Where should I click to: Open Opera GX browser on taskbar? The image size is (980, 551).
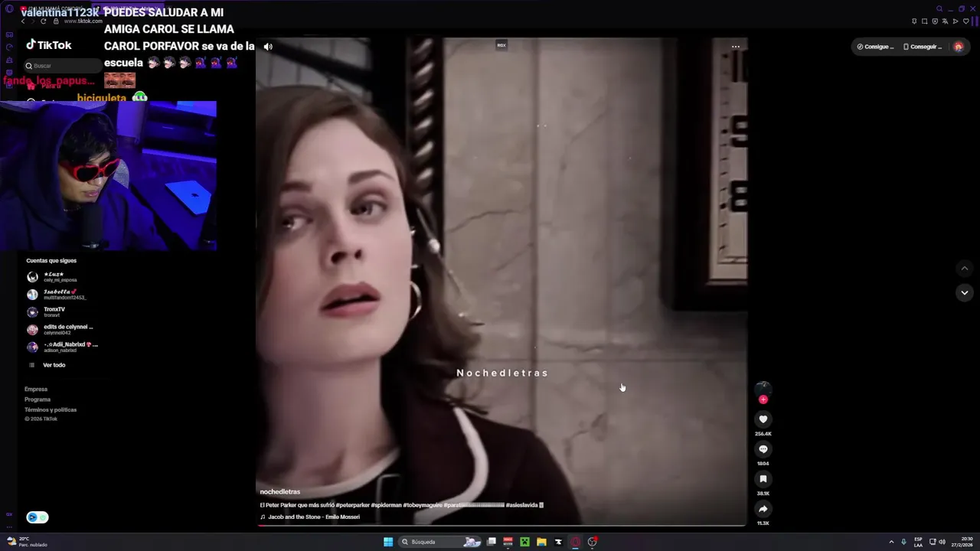(575, 542)
